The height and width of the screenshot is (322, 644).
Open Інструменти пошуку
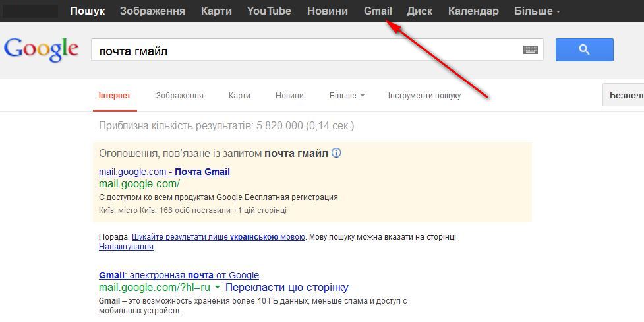[424, 96]
